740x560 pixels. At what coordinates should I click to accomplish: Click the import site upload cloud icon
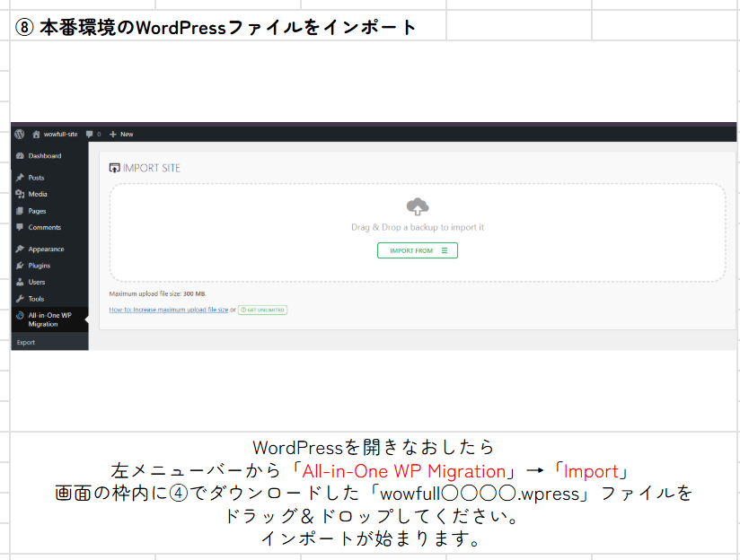pos(416,206)
